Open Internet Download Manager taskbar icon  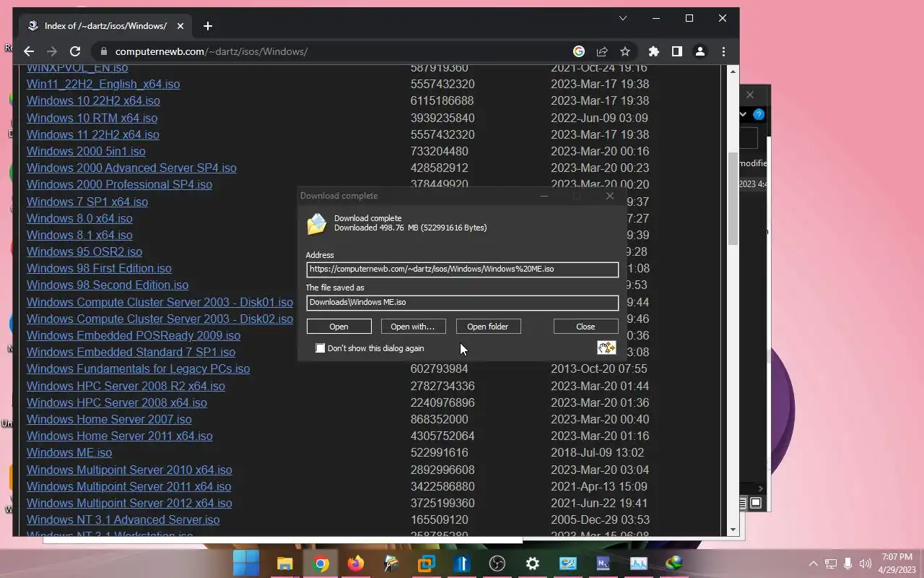click(674, 564)
